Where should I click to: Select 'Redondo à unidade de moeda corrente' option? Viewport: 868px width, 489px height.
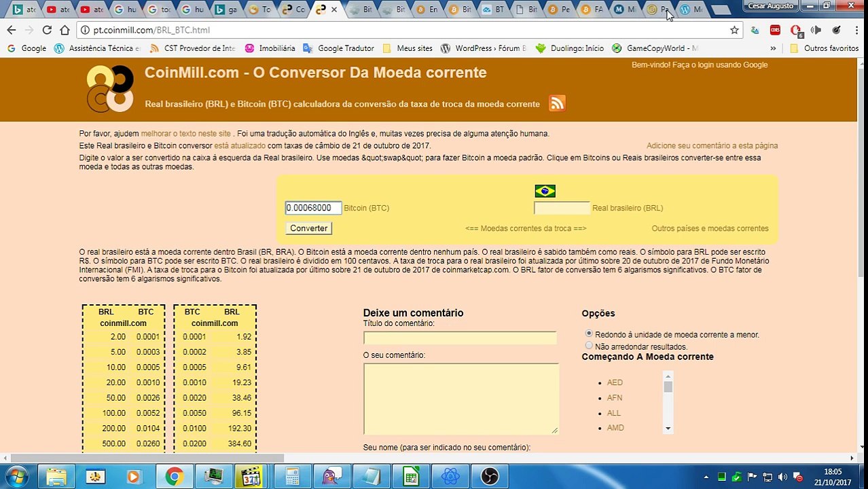tap(589, 333)
